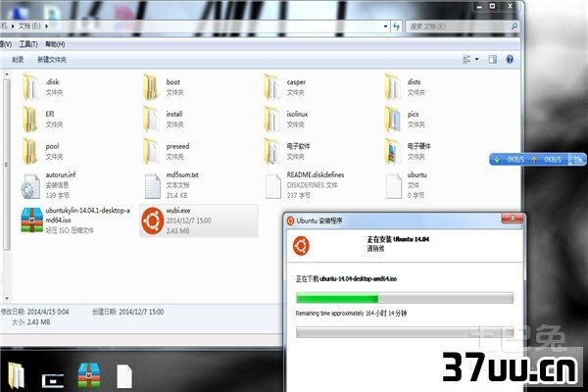This screenshot has width=588, height=392.
Task: Click the 刻录 toolbar button
Action: (18, 60)
